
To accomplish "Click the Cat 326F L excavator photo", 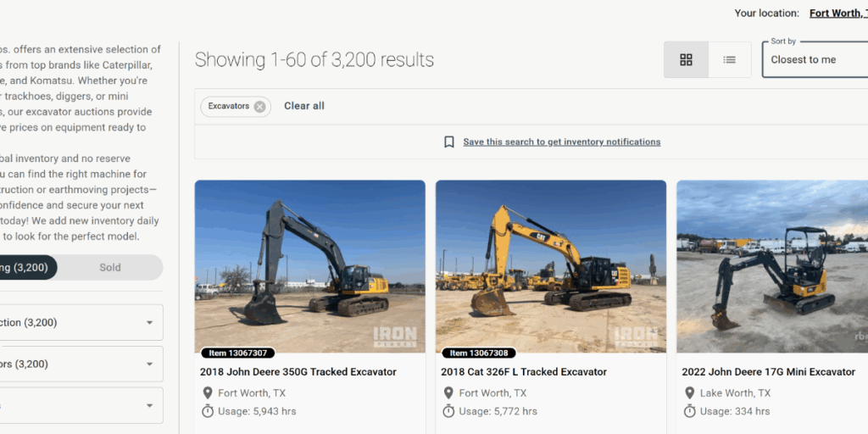I will point(551,266).
